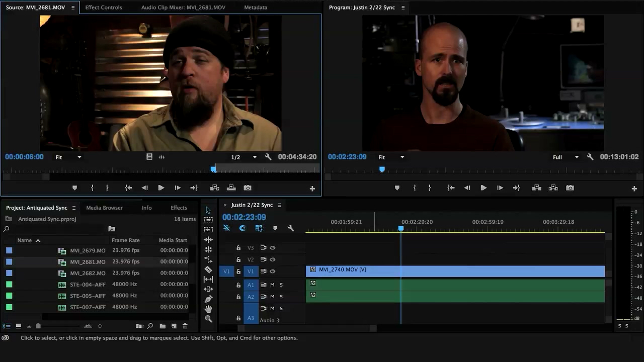Click the Export Frame camera in Program monitor

pos(570,188)
